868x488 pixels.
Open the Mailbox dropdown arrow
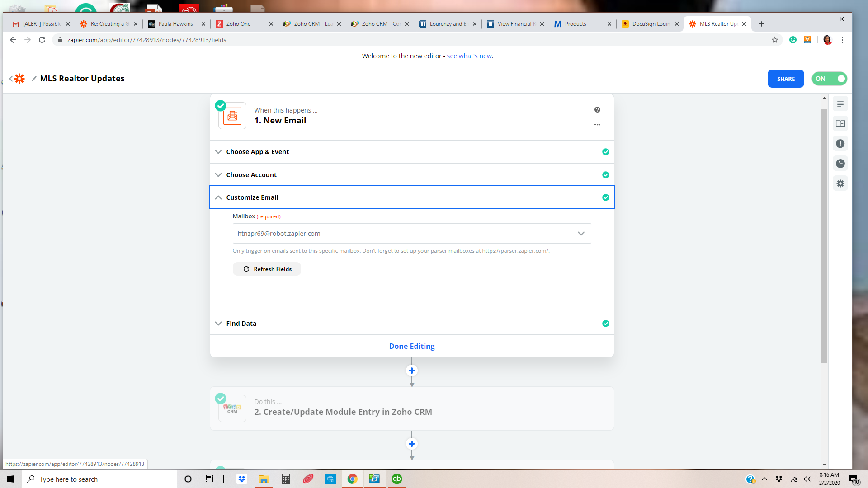(x=581, y=234)
